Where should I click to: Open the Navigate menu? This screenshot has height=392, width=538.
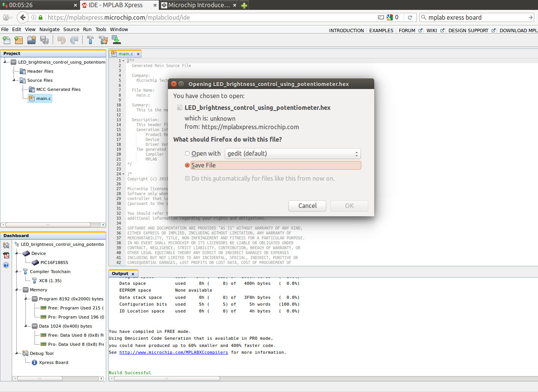(x=49, y=29)
